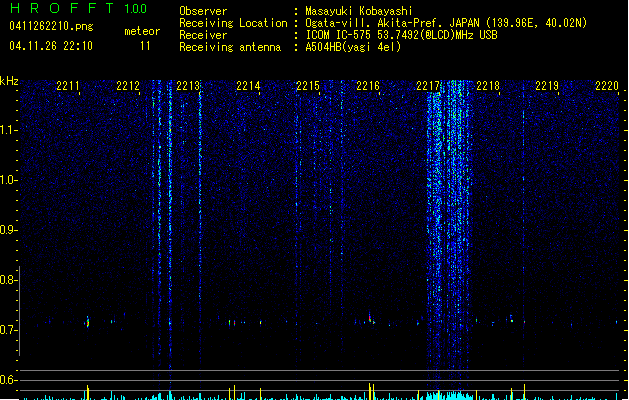Click the 0.7 kHz frequency label
Screen dimensions: 629x400
click(9, 330)
